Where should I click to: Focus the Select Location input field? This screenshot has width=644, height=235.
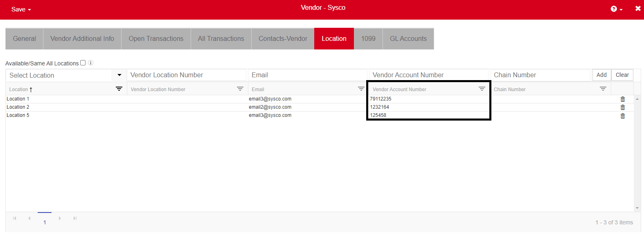tap(59, 75)
